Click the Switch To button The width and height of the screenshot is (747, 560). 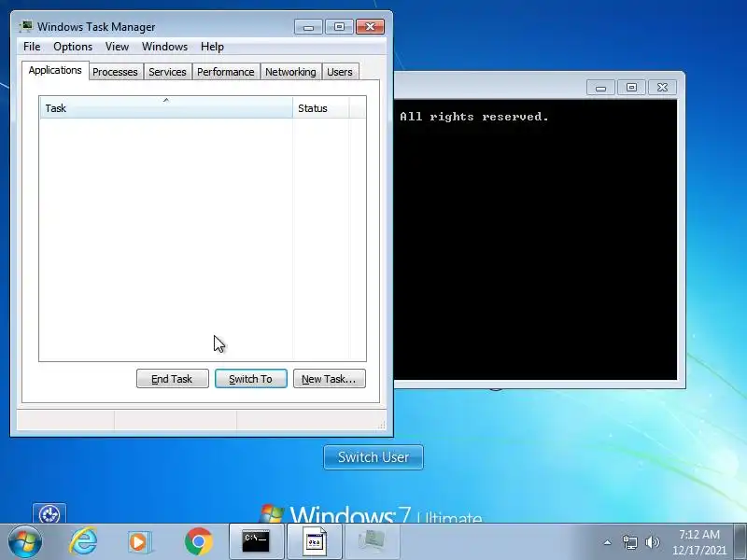tap(251, 379)
